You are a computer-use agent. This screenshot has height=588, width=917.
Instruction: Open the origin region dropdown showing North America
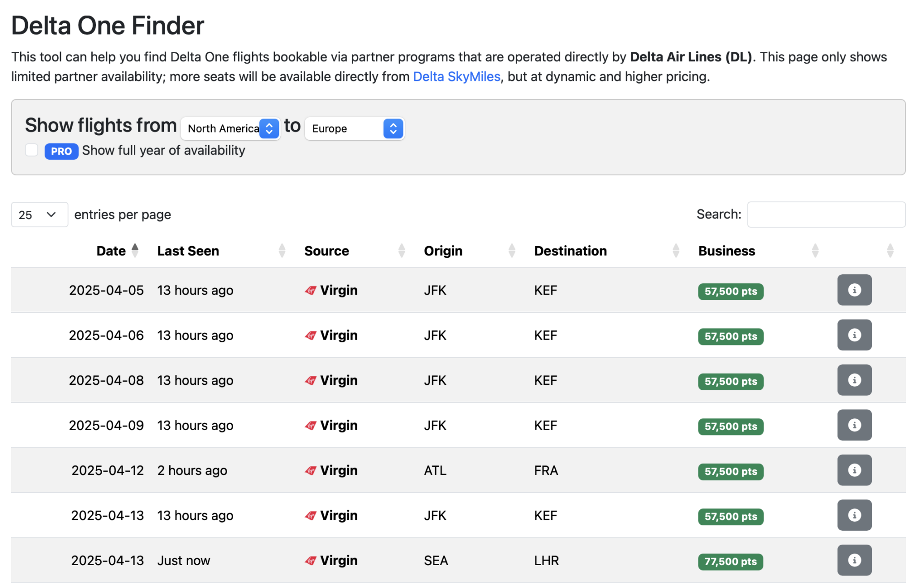(230, 128)
